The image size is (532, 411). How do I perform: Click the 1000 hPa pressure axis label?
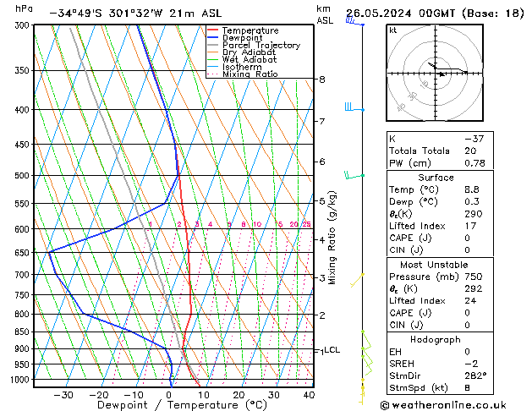click(x=22, y=380)
